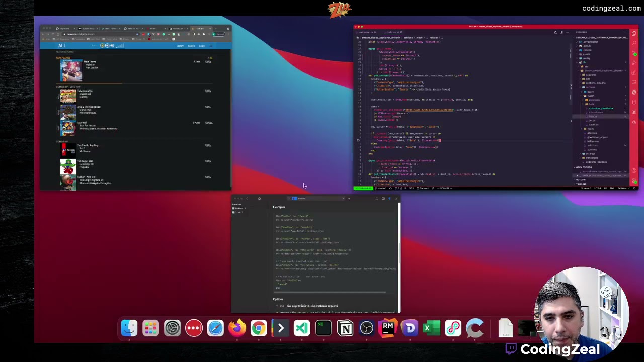Open Finder from the dock
Screen dimensions: 644x362
pyautogui.click(x=129, y=328)
